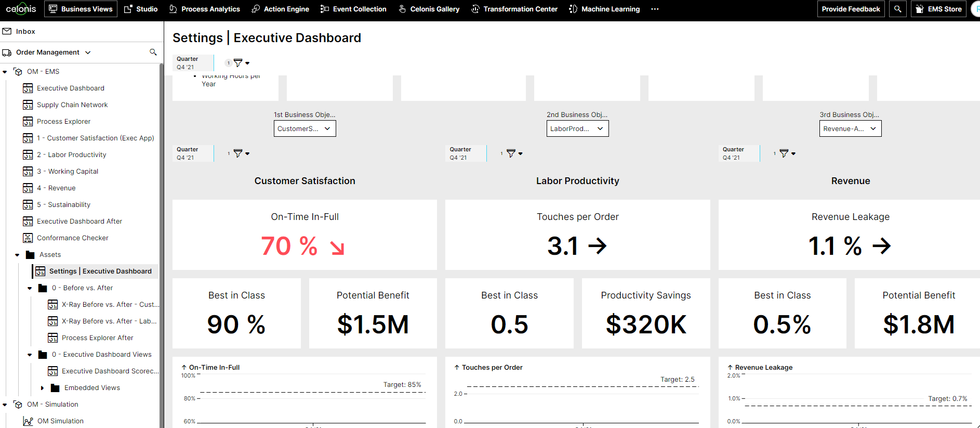Open the 3rd Business Objective dropdown
Screen dimensions: 980x428
(x=850, y=128)
